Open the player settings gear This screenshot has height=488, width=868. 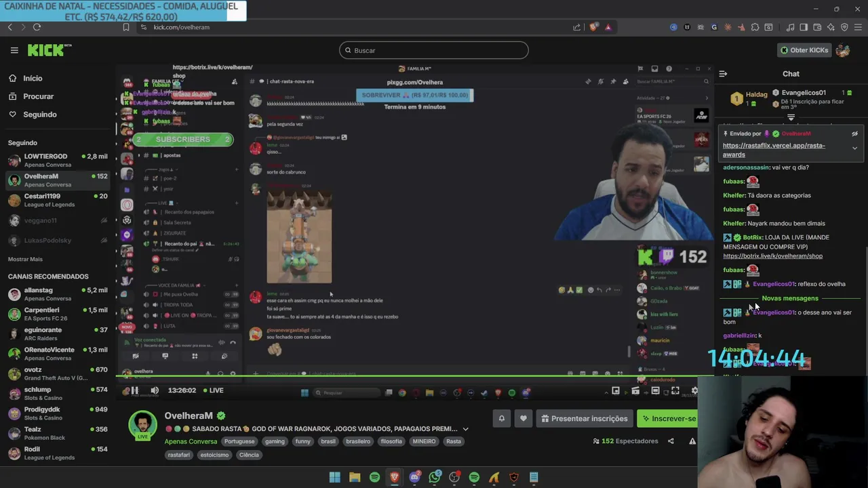click(x=694, y=390)
